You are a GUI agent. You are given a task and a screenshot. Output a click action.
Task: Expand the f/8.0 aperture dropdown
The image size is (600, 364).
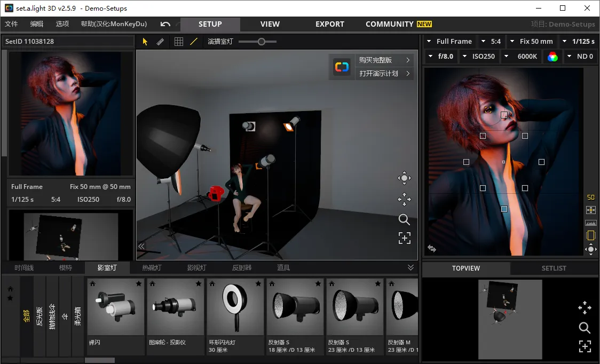click(x=441, y=56)
